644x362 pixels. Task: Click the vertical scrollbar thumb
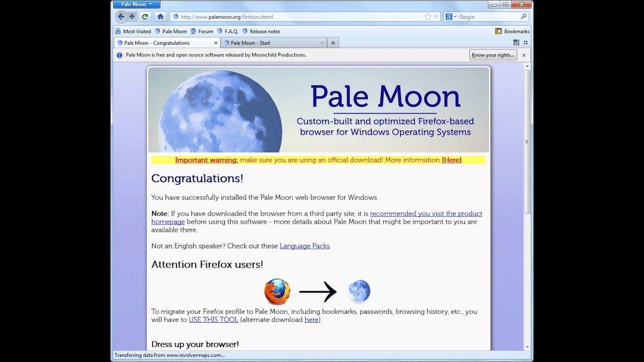point(527,141)
